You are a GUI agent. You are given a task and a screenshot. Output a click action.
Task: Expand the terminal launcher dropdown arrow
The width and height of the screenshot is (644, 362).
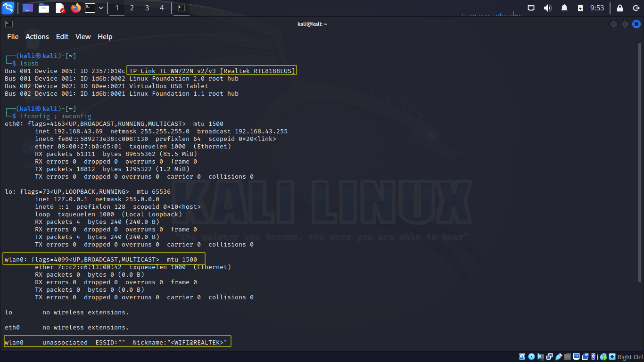[x=101, y=8]
